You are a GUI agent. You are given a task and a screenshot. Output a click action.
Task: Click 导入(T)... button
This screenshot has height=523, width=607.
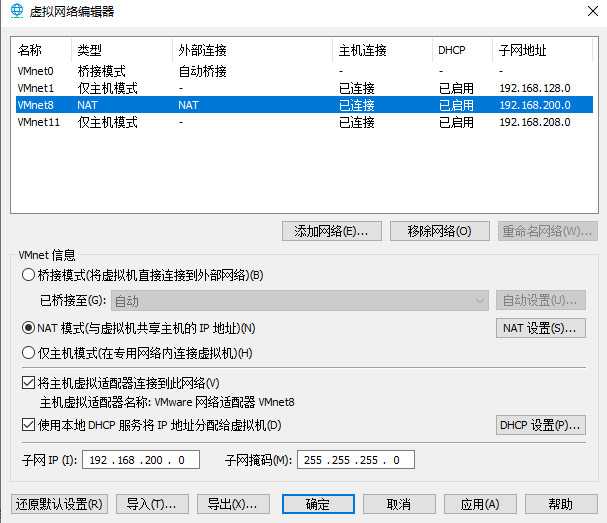click(152, 504)
